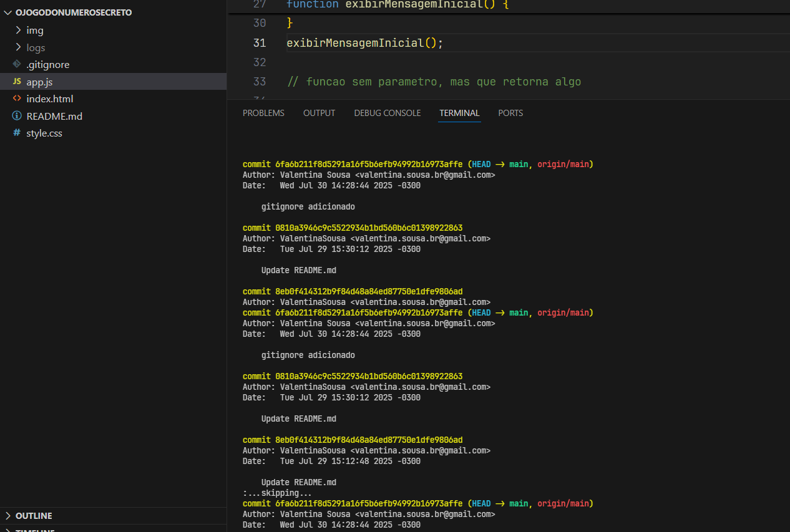
Task: Expand the OUTLINE section chevron
Action: pyautogui.click(x=8, y=516)
